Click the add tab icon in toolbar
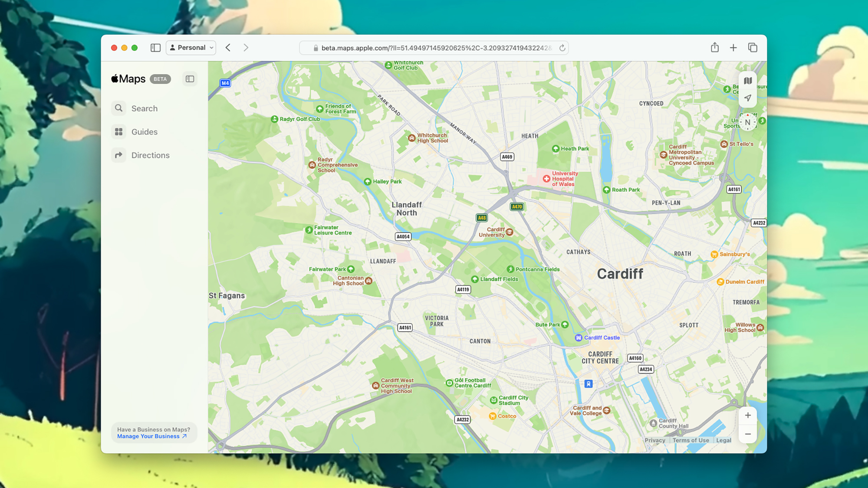This screenshot has height=488, width=868. pos(733,48)
